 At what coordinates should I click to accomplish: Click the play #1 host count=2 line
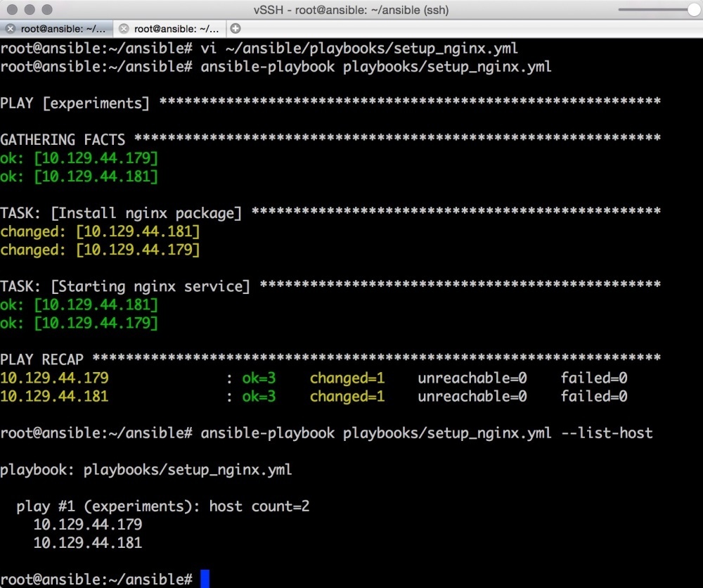coord(163,506)
